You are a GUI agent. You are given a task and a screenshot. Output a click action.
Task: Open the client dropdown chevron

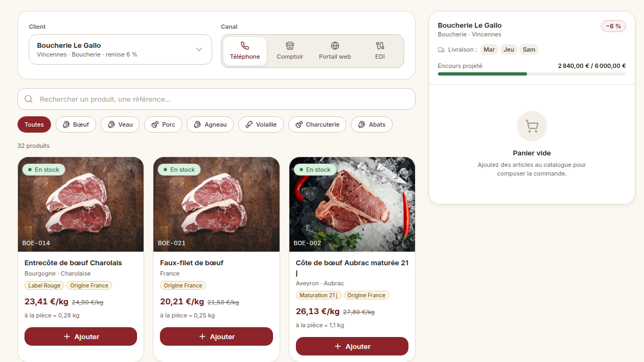199,49
